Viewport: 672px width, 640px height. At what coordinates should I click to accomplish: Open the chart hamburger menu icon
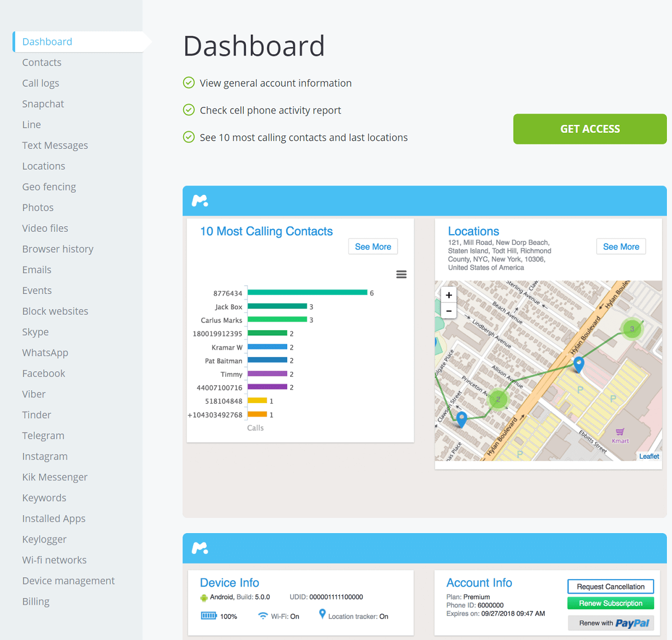point(401,274)
